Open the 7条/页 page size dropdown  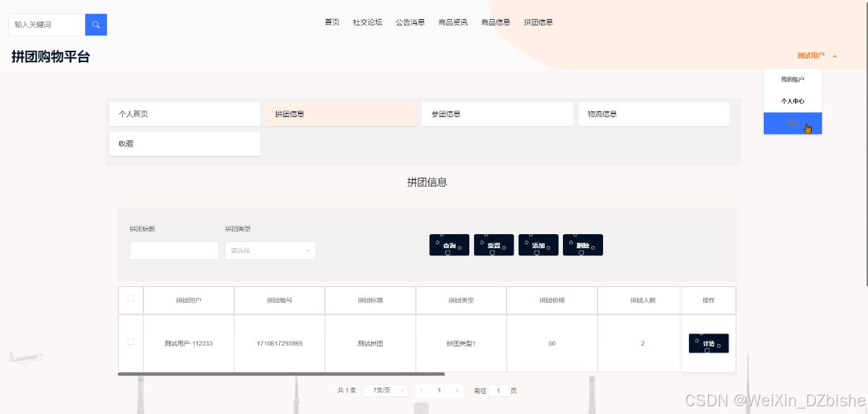(x=385, y=390)
